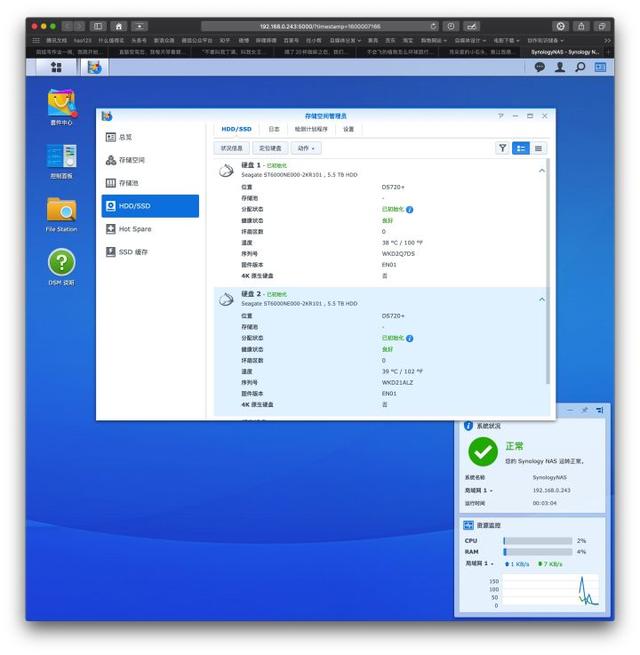Click info icon beside Disk 2 allocation status
The image size is (640, 655).
(x=409, y=338)
